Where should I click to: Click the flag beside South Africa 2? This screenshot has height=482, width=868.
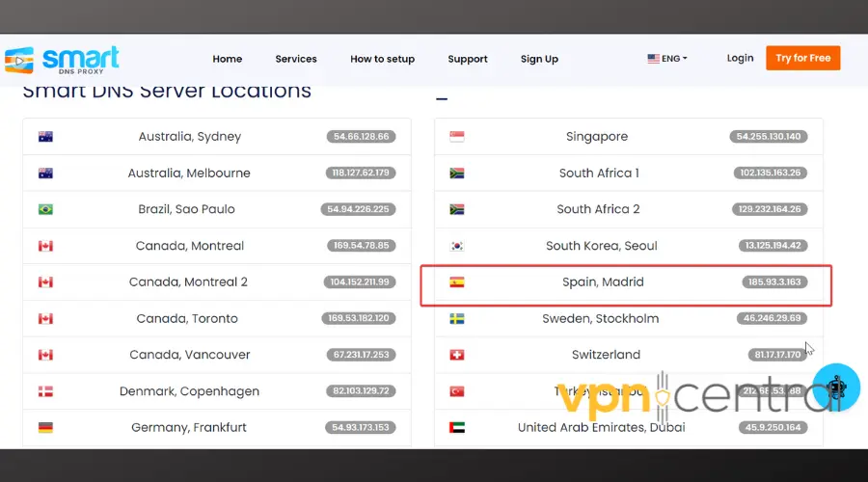click(457, 209)
